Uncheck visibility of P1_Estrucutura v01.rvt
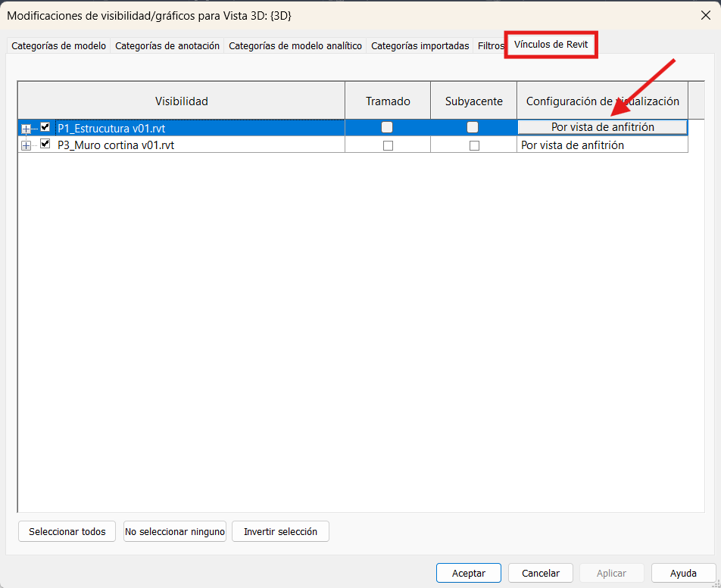The image size is (721, 588). pyautogui.click(x=45, y=127)
